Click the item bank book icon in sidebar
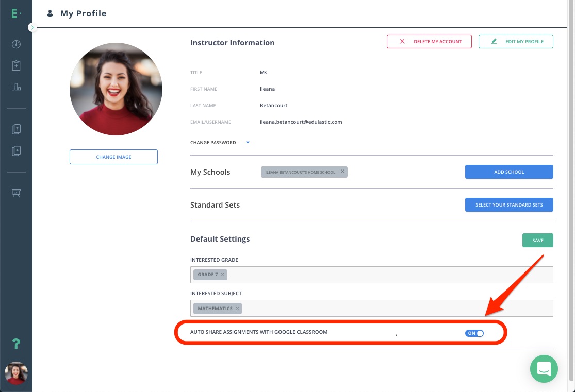 click(x=16, y=129)
